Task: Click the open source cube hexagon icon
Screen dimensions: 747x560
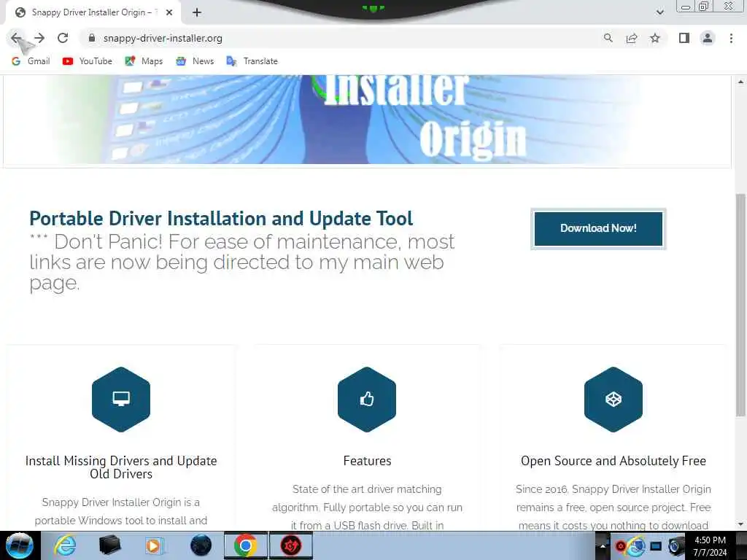Action: [x=613, y=399]
